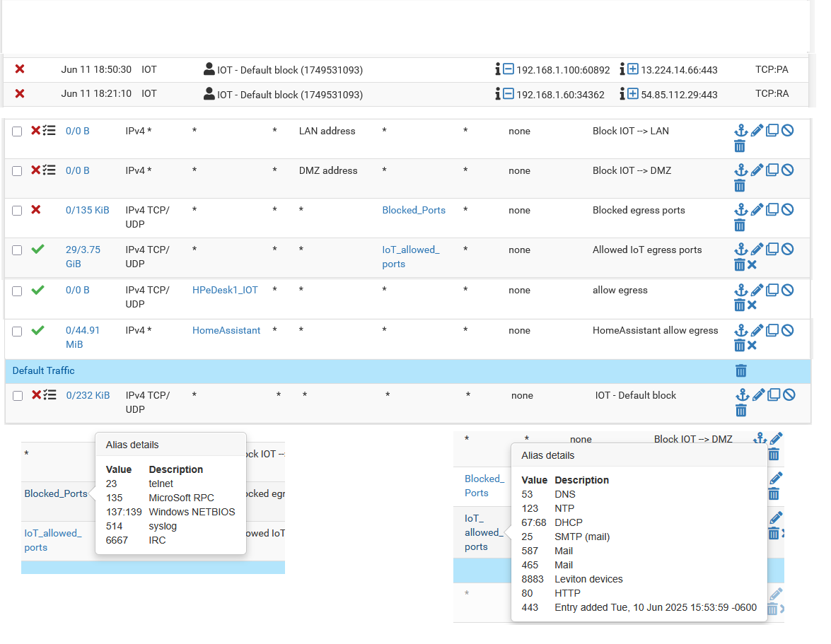Viewport: 831px width, 644px height.
Task: Disable the IOT - Default block rule
Action: 789,394
